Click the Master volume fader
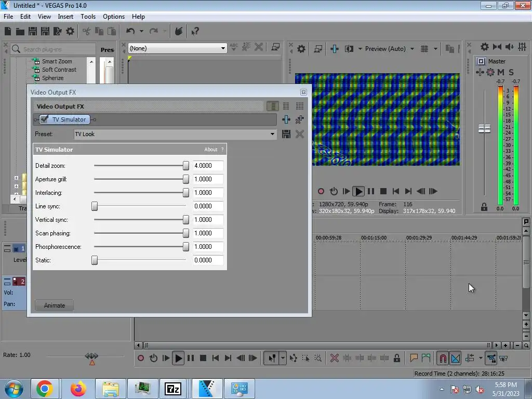The height and width of the screenshot is (399, 532). 484,128
